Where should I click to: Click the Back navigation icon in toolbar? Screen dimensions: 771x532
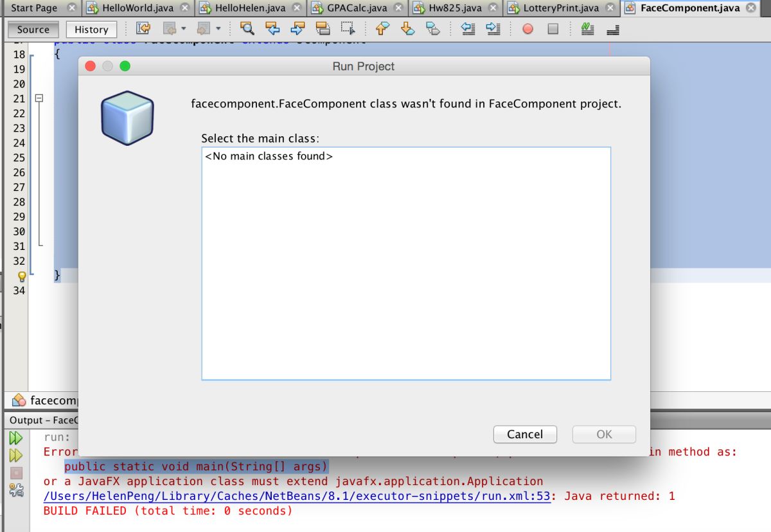(x=169, y=29)
